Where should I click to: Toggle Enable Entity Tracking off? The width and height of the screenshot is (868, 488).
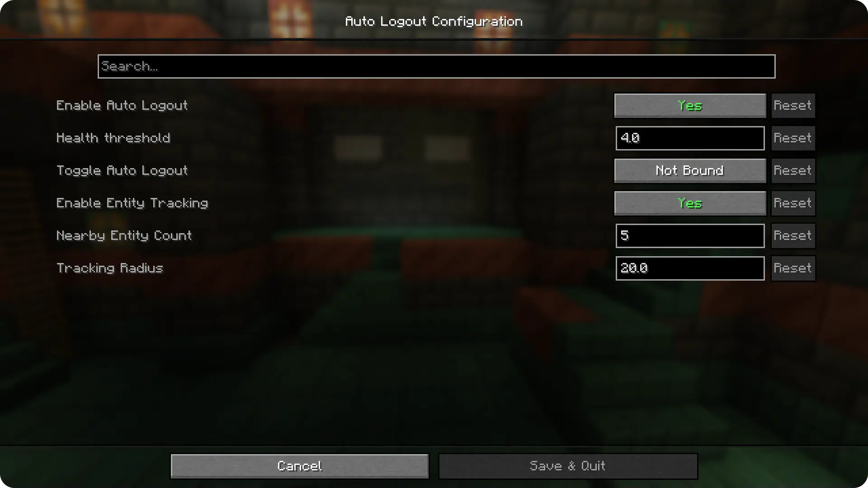point(690,202)
